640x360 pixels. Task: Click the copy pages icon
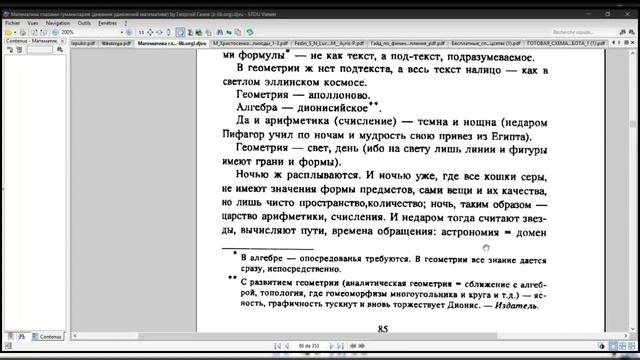tap(238, 32)
